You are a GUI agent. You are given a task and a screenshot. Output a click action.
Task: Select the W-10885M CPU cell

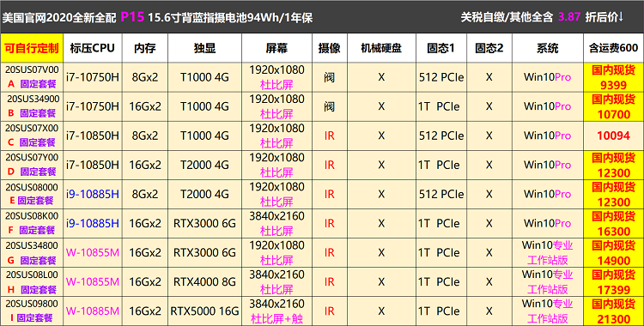93,311
